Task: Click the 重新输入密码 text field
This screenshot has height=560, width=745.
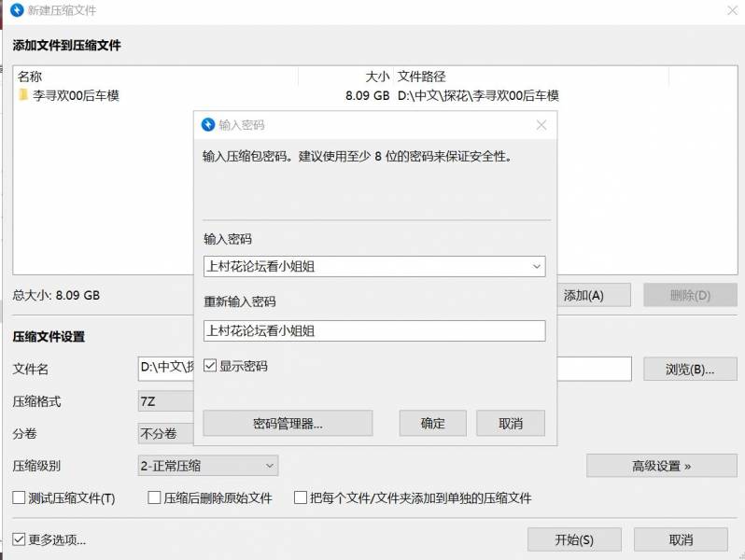Action: point(373,330)
